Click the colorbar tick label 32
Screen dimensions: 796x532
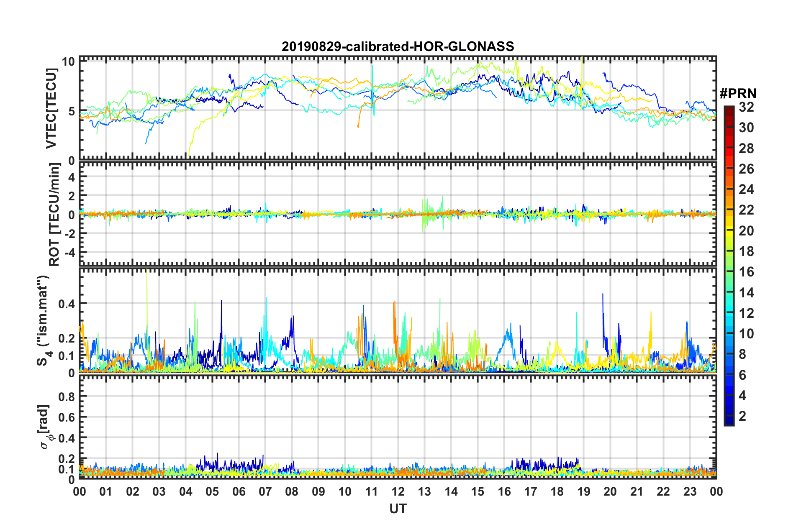point(746,107)
